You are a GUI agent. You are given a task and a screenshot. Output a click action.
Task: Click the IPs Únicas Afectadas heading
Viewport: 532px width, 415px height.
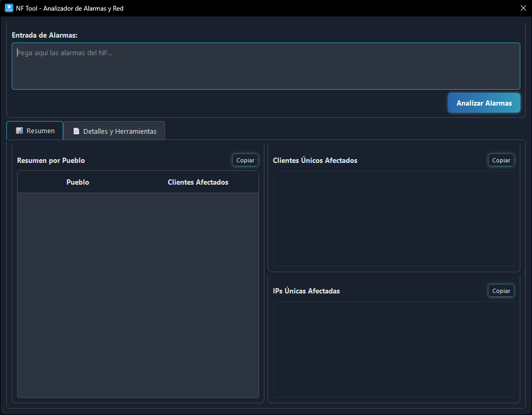coord(306,291)
